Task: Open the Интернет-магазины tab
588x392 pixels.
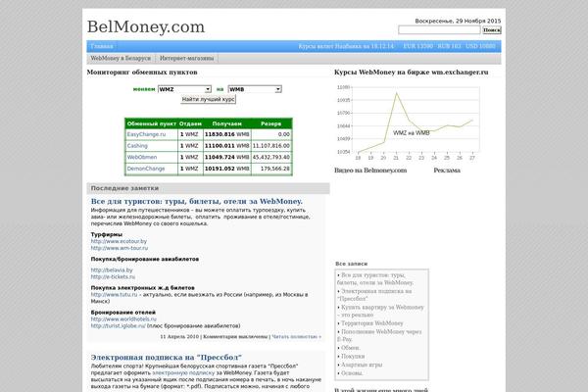Action: click(187, 58)
